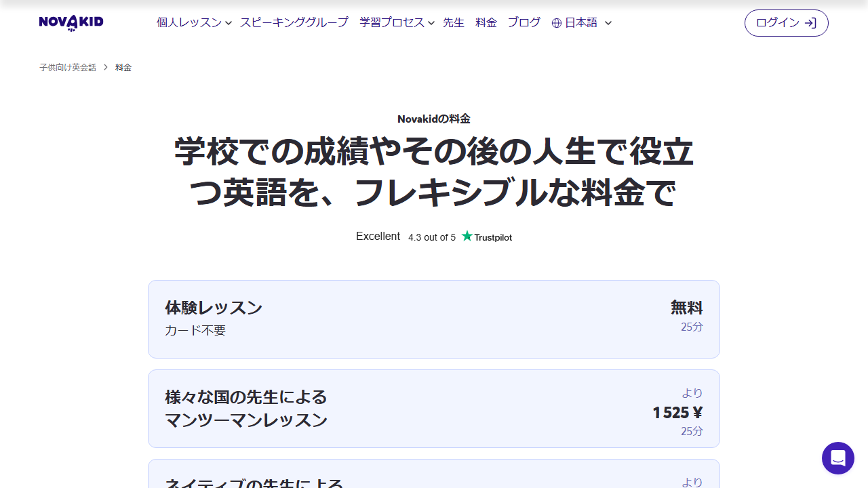868x488 pixels.
Task: Expand the 個人レッスン dropdown chevron
Action: (229, 23)
